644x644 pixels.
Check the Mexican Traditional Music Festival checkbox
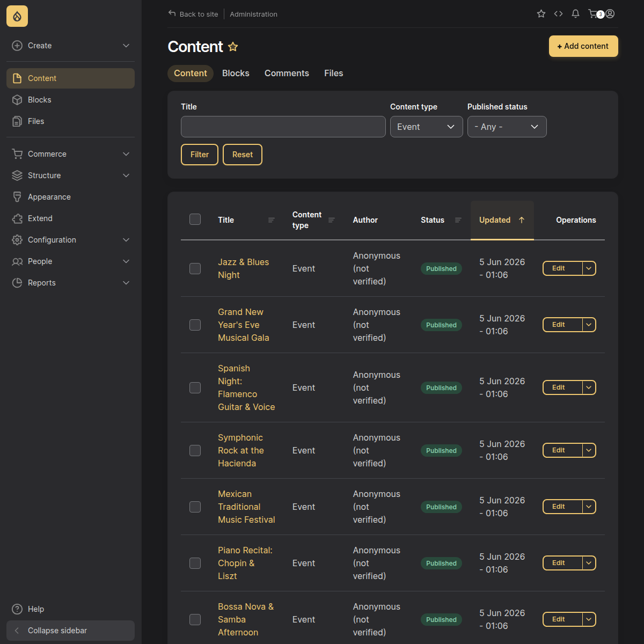click(x=195, y=507)
